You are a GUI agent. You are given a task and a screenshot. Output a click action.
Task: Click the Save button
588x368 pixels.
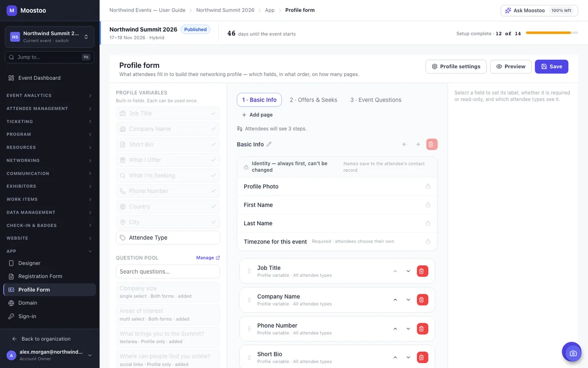tap(552, 67)
